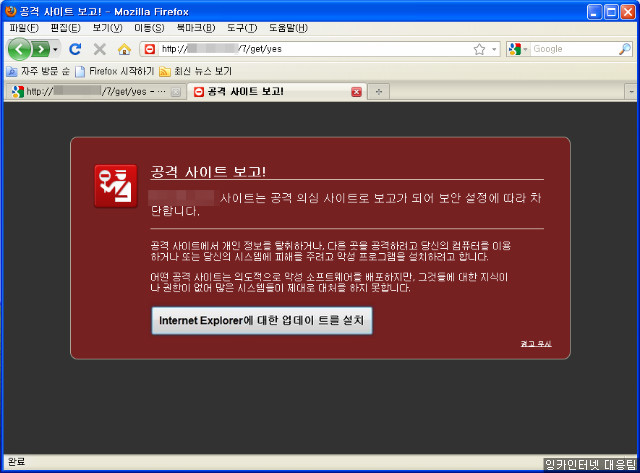Image resolution: width=640 pixels, height=473 pixels.
Task: Open the search engine selector dropdown
Action: (x=518, y=49)
